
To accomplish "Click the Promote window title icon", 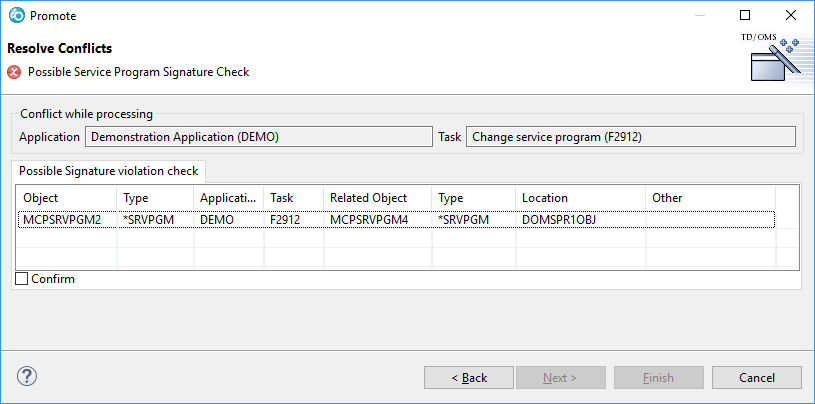I will (16, 16).
